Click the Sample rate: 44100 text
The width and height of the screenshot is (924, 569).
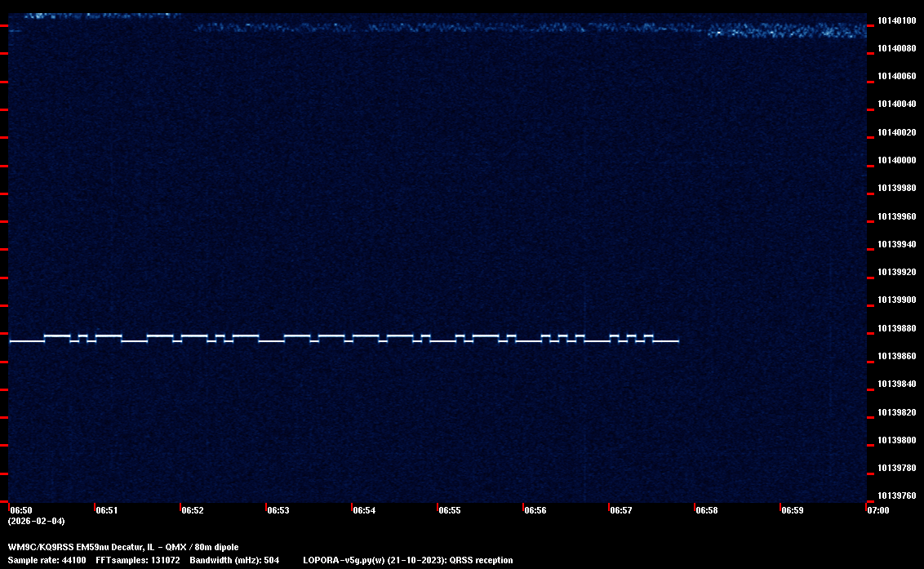pyautogui.click(x=47, y=560)
